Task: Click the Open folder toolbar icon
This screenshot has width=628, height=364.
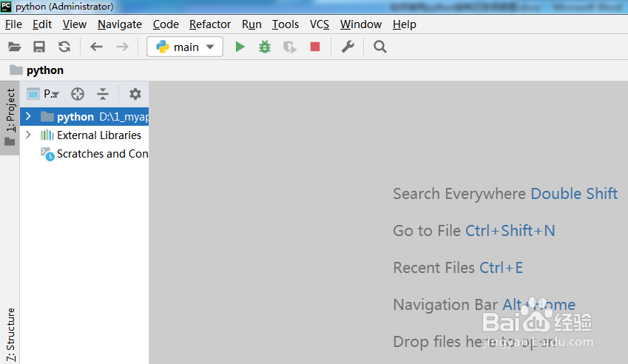Action: point(14,47)
